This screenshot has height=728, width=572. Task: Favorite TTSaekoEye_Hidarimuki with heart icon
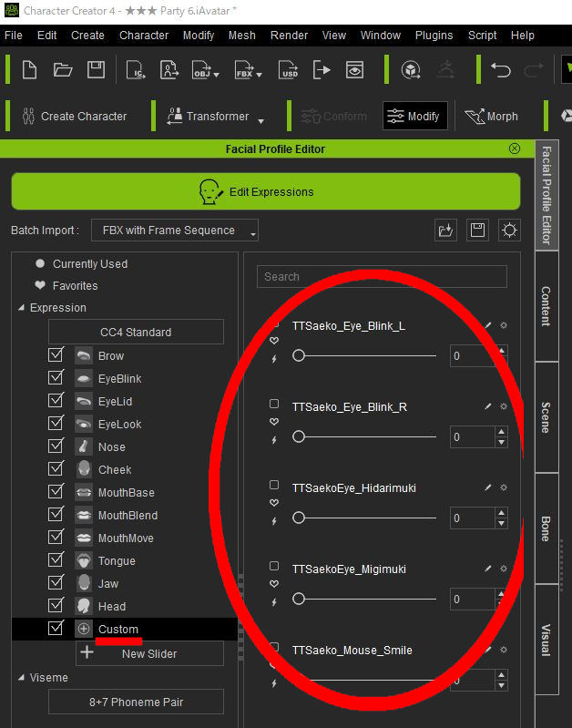(274, 502)
